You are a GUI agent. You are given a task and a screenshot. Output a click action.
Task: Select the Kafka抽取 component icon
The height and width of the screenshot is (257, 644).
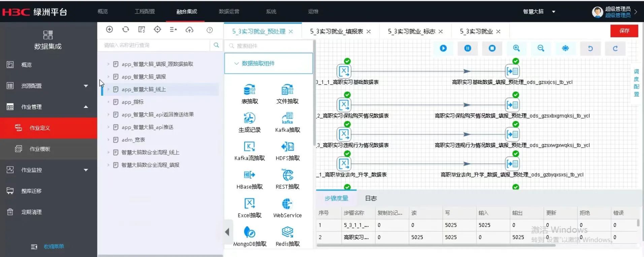(287, 118)
